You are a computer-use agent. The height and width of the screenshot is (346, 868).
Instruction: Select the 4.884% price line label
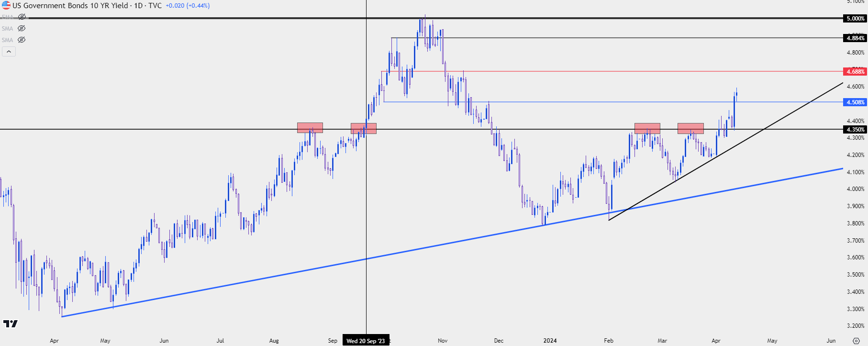[x=855, y=38]
